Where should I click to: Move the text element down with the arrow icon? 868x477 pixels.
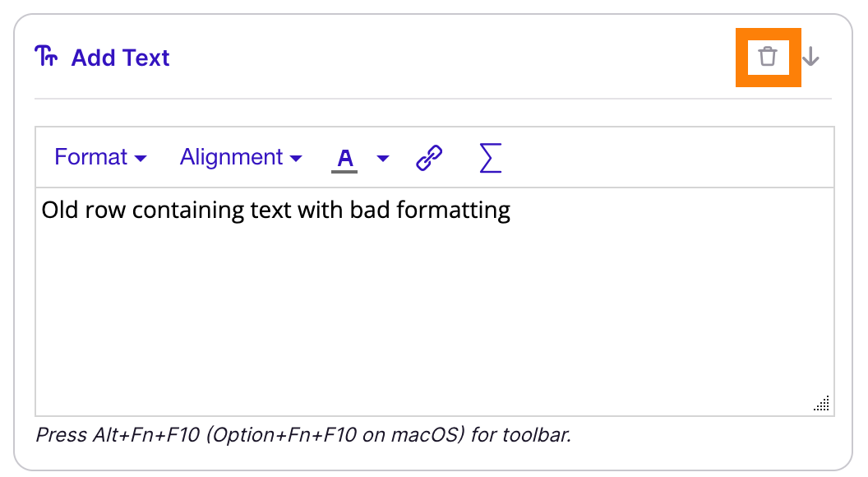point(810,58)
